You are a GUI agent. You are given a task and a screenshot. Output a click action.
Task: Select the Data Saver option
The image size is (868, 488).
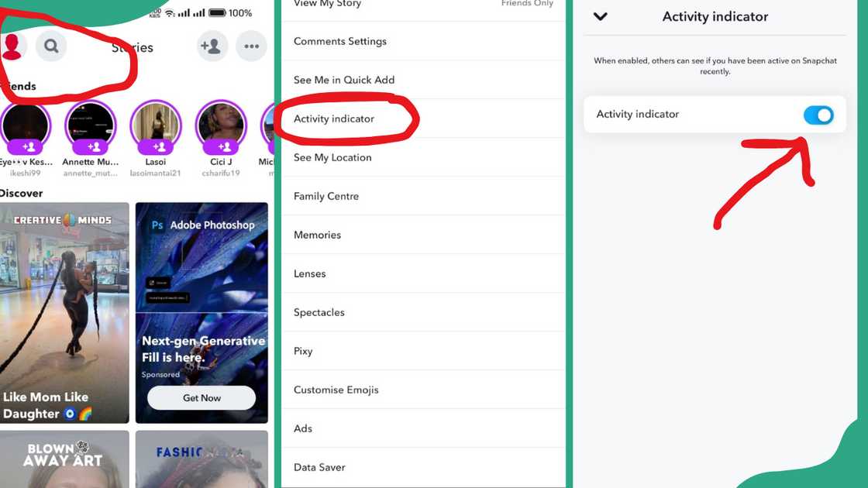(423, 467)
